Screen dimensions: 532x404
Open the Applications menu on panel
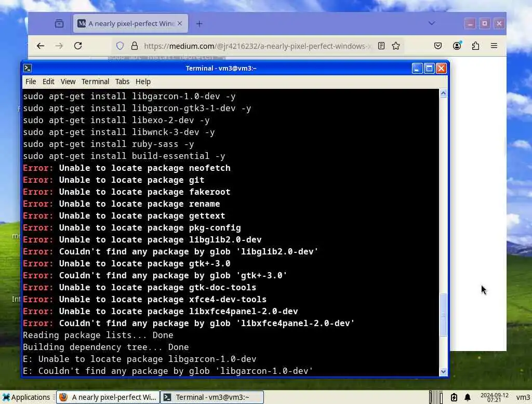pos(26,397)
